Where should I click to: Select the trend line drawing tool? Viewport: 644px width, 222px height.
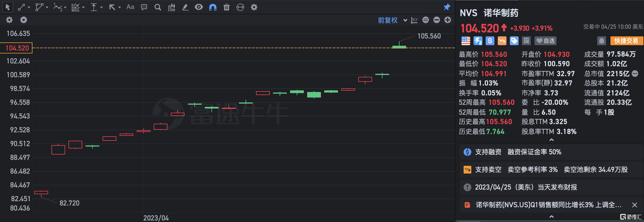click(x=21, y=7)
